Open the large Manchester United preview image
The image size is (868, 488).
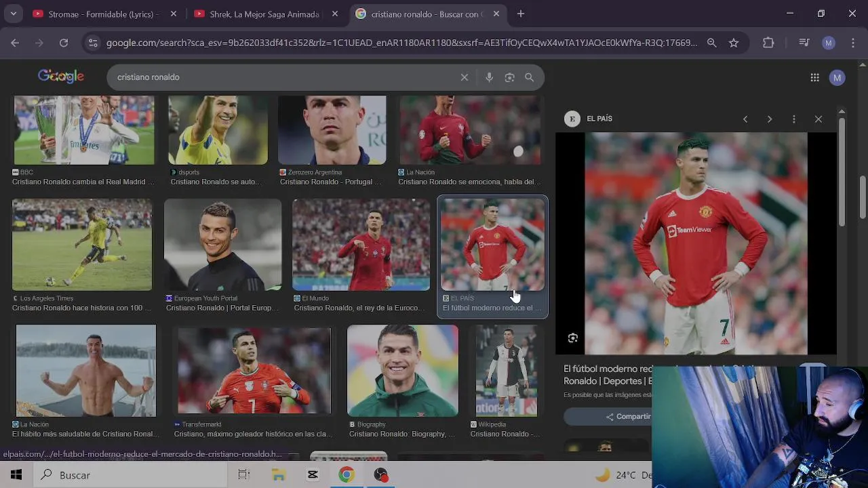pyautogui.click(x=696, y=243)
